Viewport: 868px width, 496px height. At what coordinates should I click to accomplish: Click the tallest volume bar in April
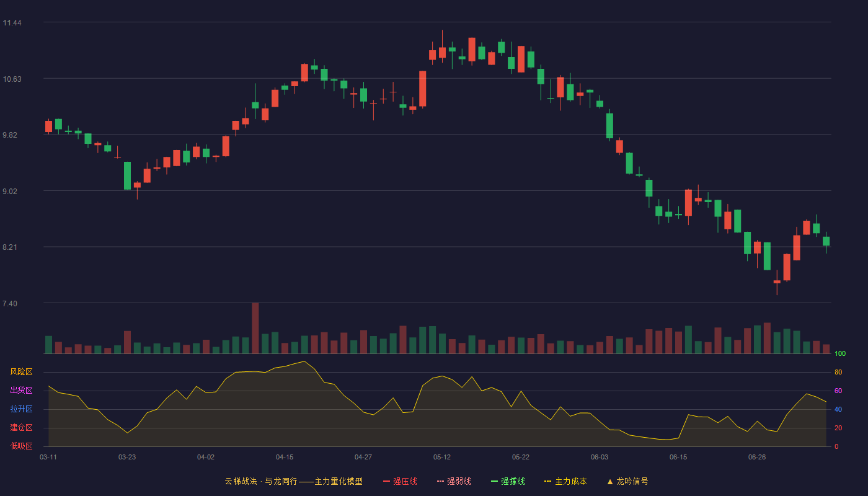255,328
